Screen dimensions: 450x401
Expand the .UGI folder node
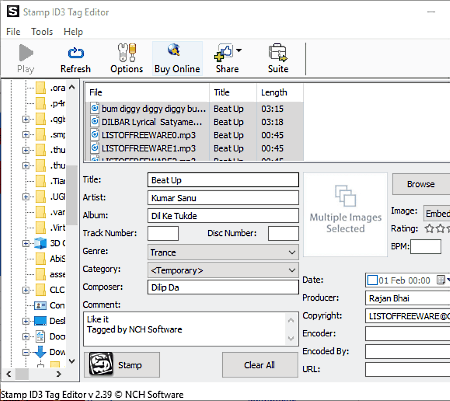26,197
